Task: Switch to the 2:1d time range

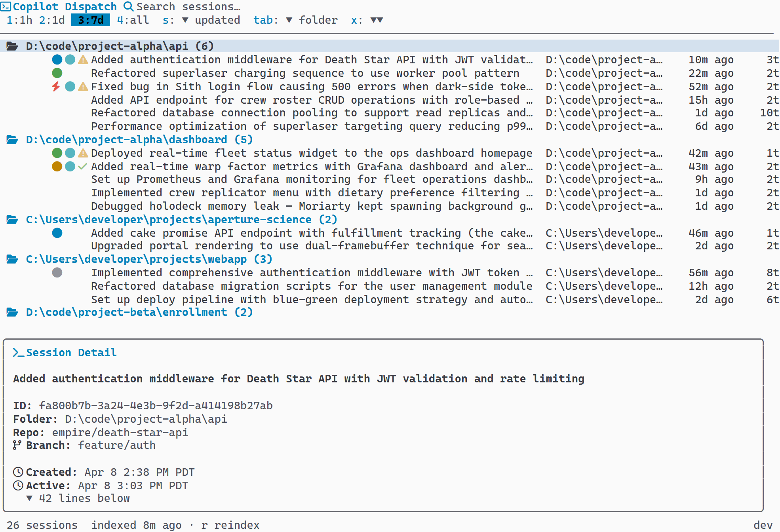Action: click(52, 20)
